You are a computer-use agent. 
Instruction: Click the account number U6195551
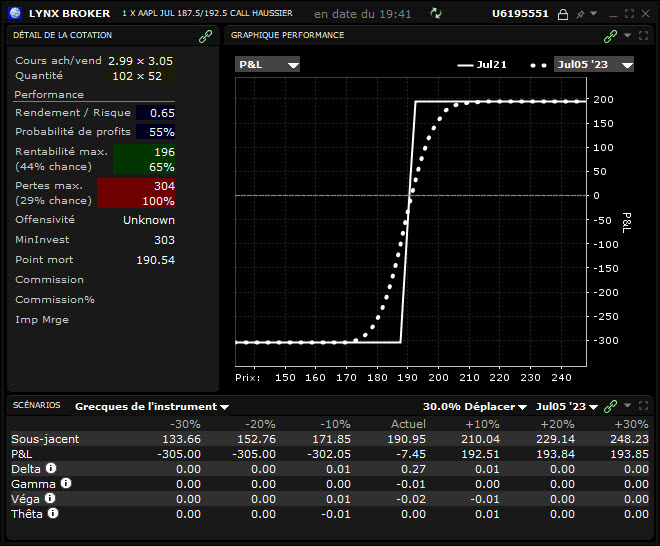coord(520,13)
